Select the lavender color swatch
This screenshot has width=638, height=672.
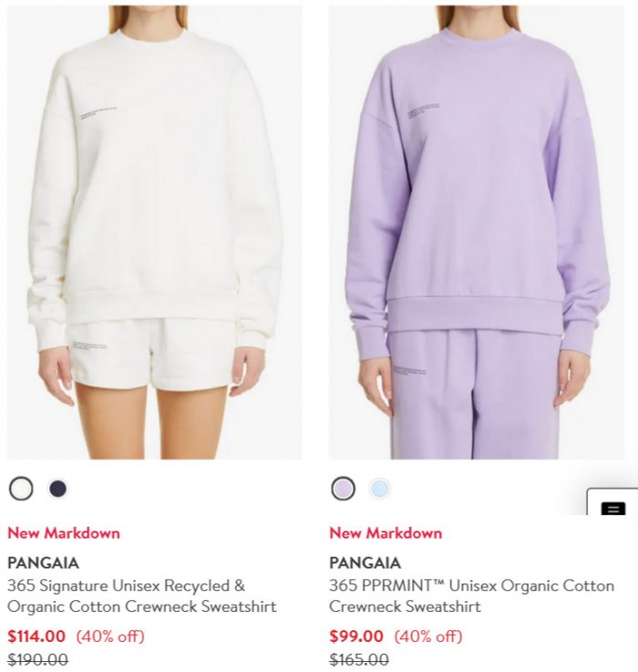coord(344,489)
